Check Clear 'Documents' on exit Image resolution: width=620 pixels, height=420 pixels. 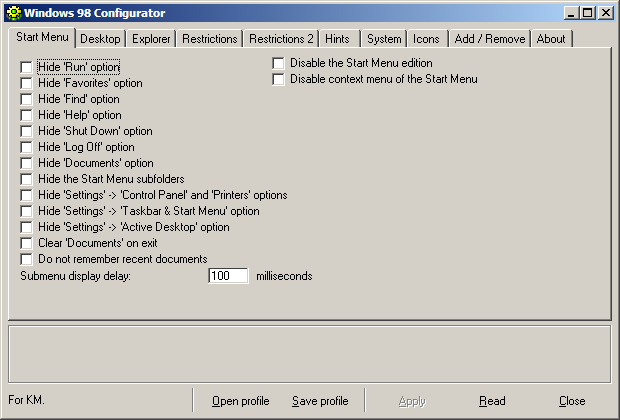pyautogui.click(x=26, y=243)
